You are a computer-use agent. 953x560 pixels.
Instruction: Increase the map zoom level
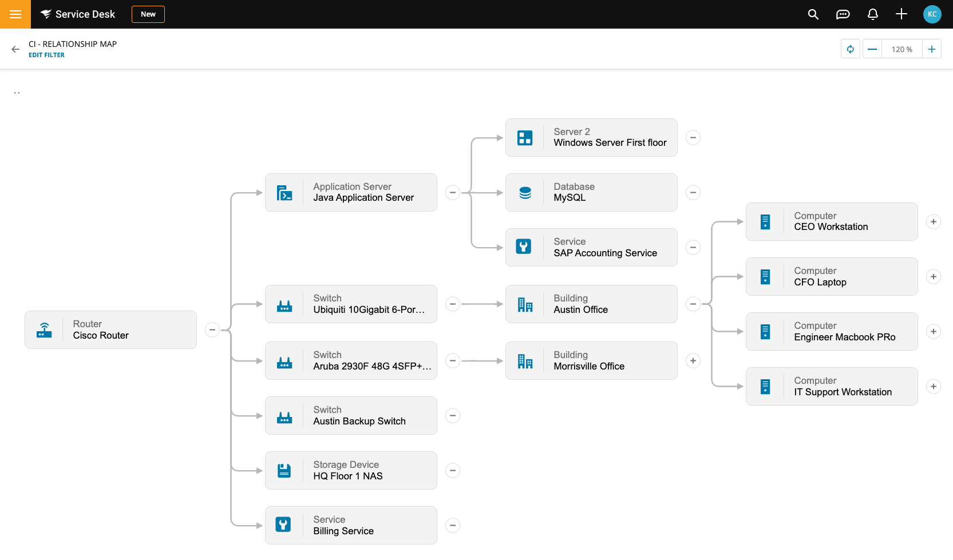932,49
